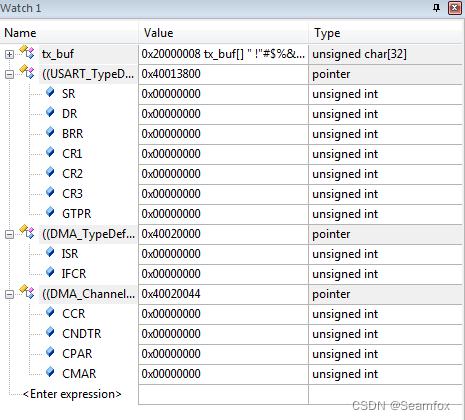Viewport: 465px width, 420px height.
Task: Click the CR1 row value cell
Action: coord(223,154)
